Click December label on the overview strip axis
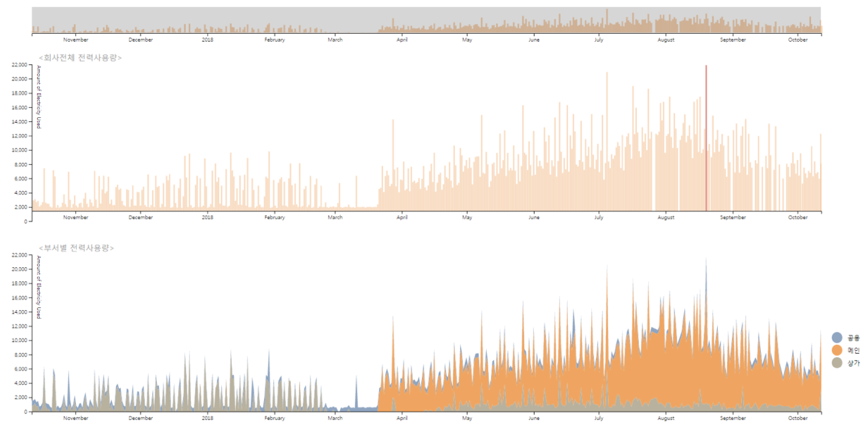The width and height of the screenshot is (866, 424). point(141,40)
